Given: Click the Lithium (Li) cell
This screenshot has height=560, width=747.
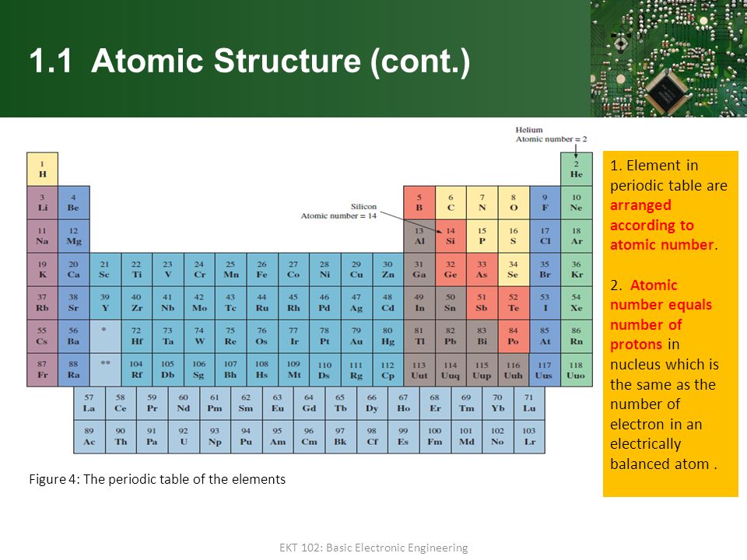Looking at the screenshot, I should tap(42, 202).
